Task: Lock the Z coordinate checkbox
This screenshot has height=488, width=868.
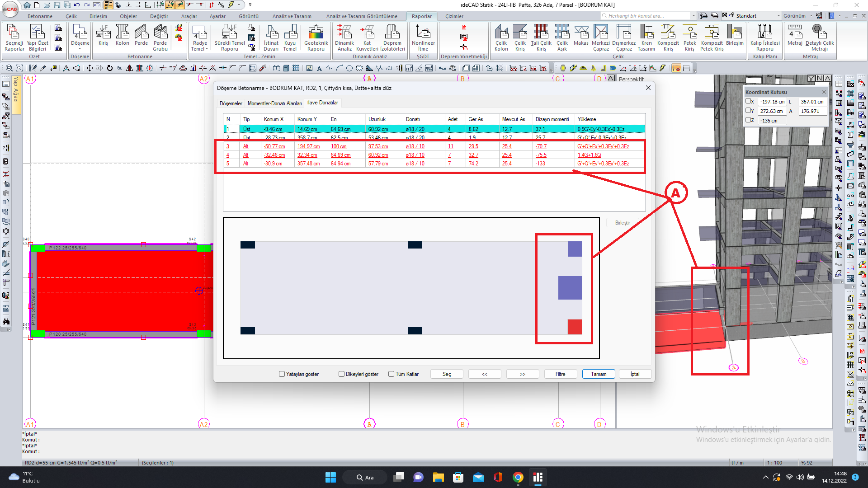Action: tap(748, 120)
